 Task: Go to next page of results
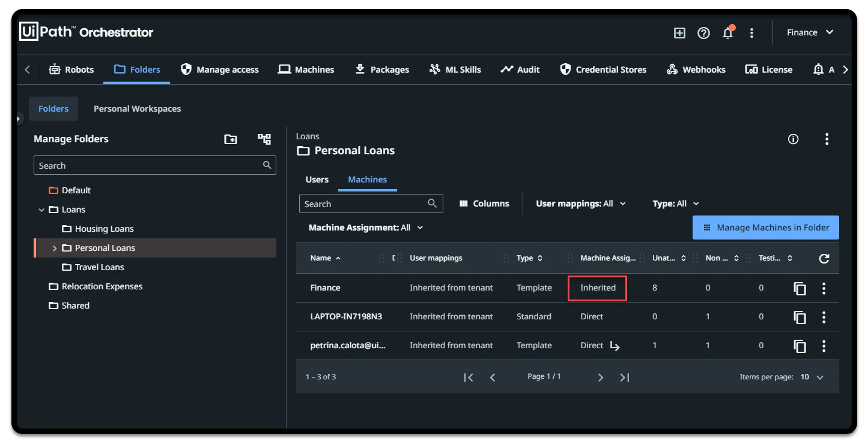(x=600, y=377)
